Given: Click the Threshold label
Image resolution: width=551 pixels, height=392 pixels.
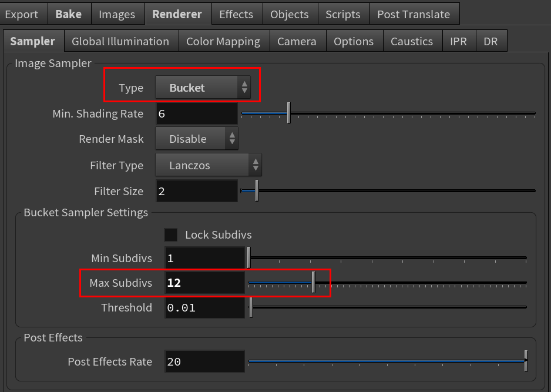Looking at the screenshot, I should pos(127,307).
